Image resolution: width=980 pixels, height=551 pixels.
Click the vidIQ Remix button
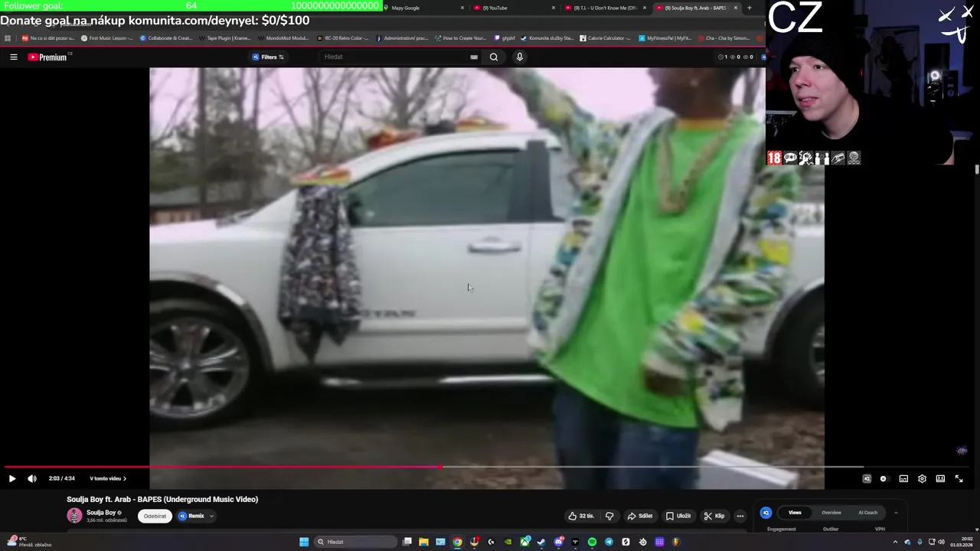point(191,516)
